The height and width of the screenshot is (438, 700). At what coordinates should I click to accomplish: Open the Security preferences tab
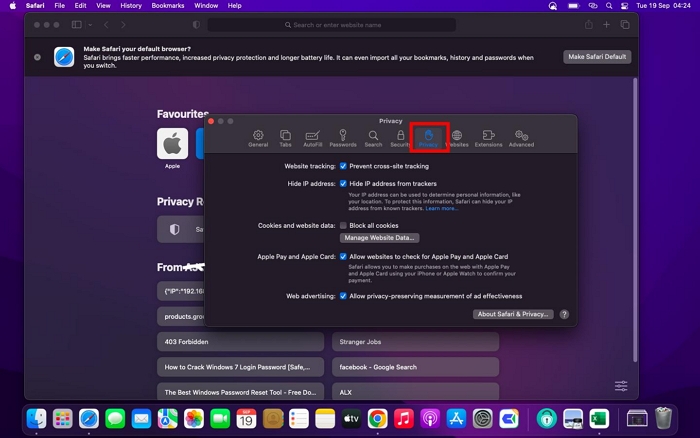[400, 138]
